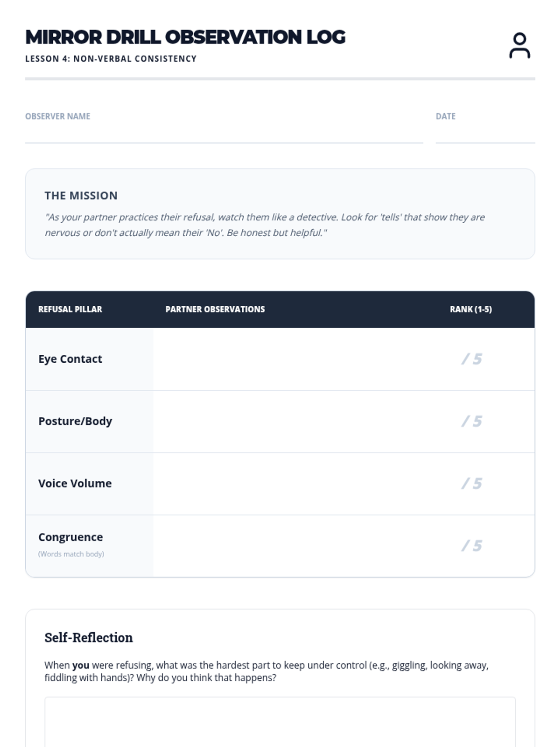Select the Posture/Body rank field
560x747 pixels.
471,422
